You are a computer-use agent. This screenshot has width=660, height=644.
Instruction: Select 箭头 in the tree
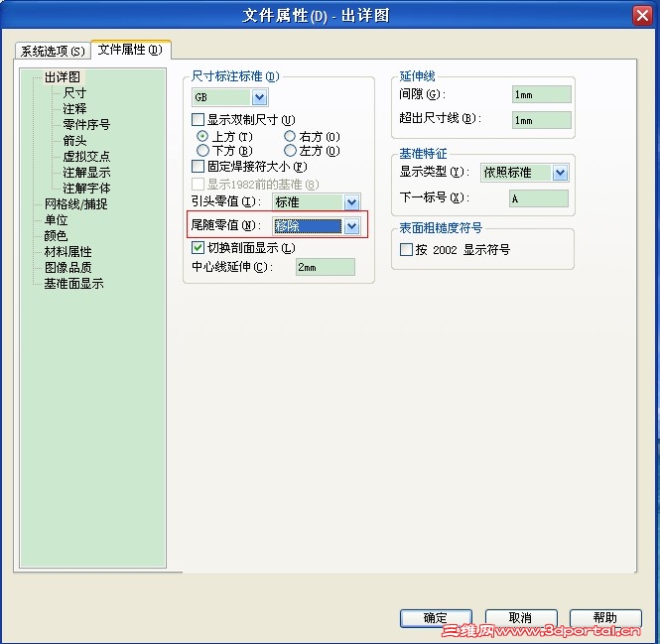[x=74, y=140]
